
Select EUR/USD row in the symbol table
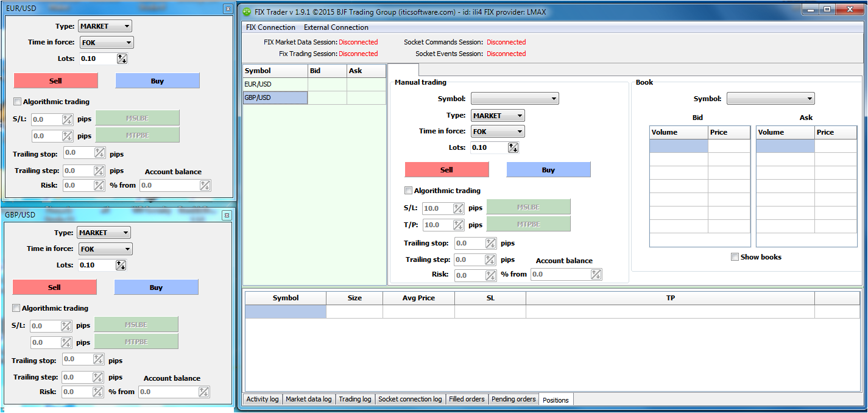[314, 84]
